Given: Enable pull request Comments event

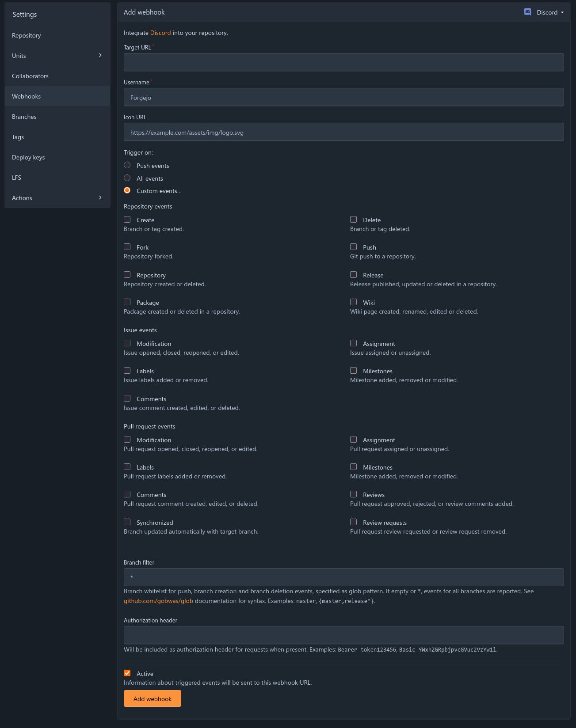Looking at the screenshot, I should tap(127, 494).
